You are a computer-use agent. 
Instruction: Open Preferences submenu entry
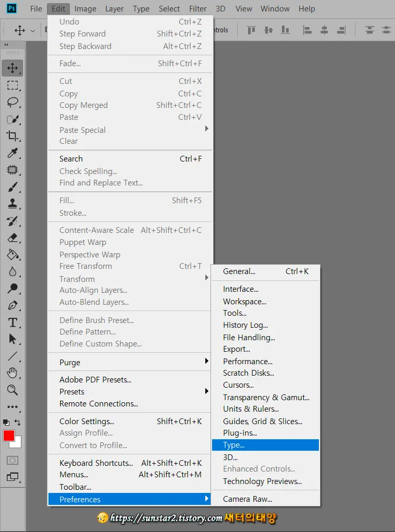(x=130, y=499)
